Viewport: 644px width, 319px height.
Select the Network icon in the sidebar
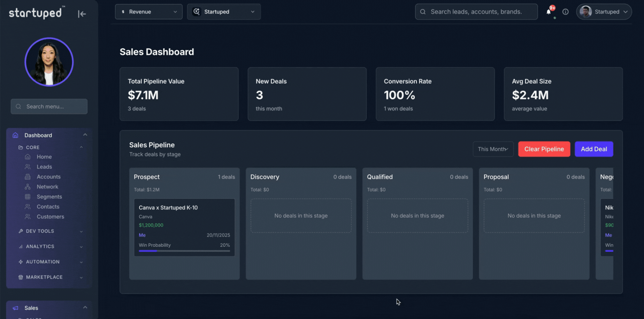click(28, 186)
